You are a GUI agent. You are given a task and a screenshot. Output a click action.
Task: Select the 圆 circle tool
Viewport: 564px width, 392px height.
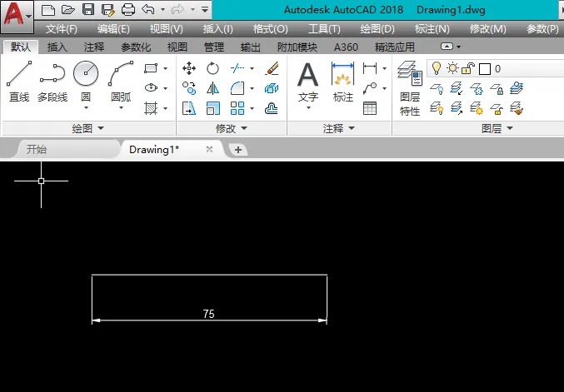[86, 80]
